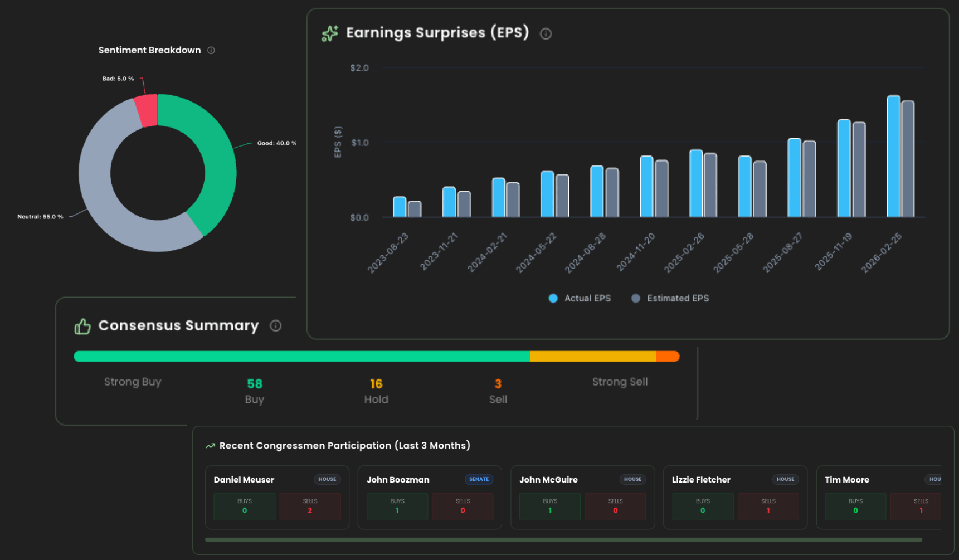This screenshot has height=560, width=959.
Task: Click the Buys box for Daniel Meuser
Action: coord(245,507)
